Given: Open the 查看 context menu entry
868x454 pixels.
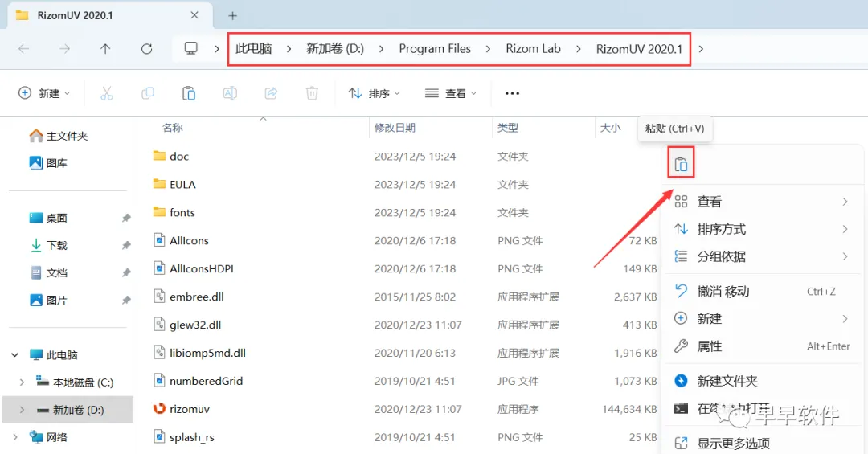Looking at the screenshot, I should [x=762, y=202].
